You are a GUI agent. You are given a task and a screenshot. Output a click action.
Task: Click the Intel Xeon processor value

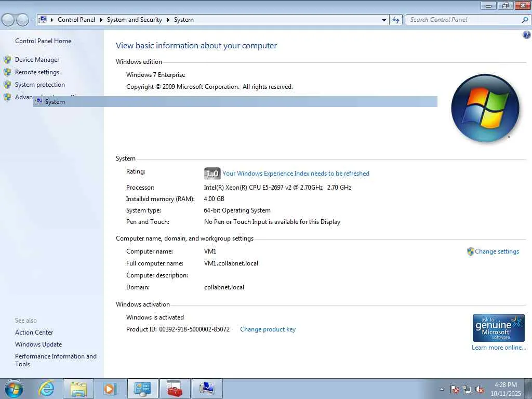[277, 187]
